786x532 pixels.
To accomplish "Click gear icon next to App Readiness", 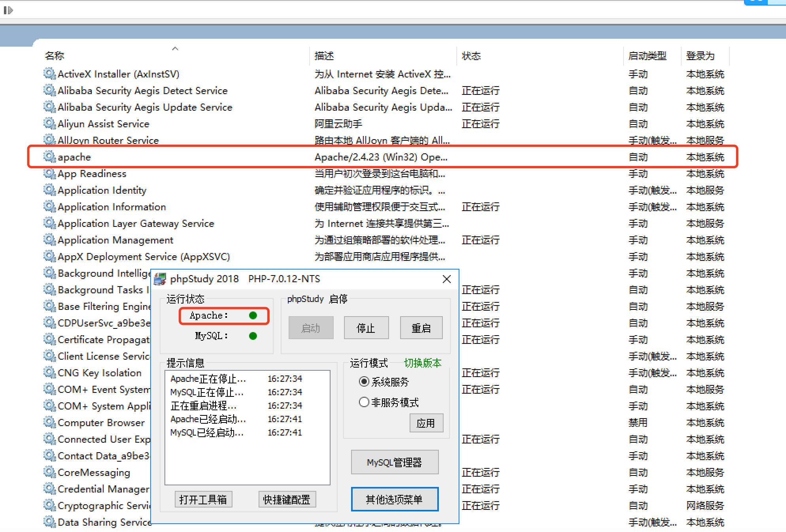I will 49,173.
